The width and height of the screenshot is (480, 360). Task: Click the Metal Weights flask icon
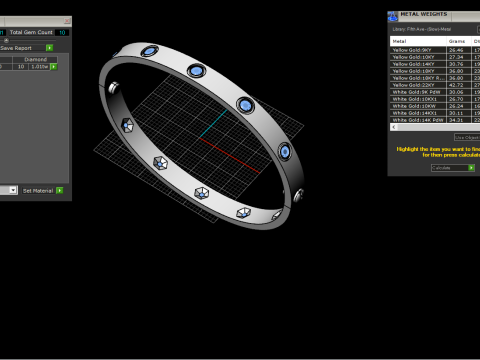[393, 16]
